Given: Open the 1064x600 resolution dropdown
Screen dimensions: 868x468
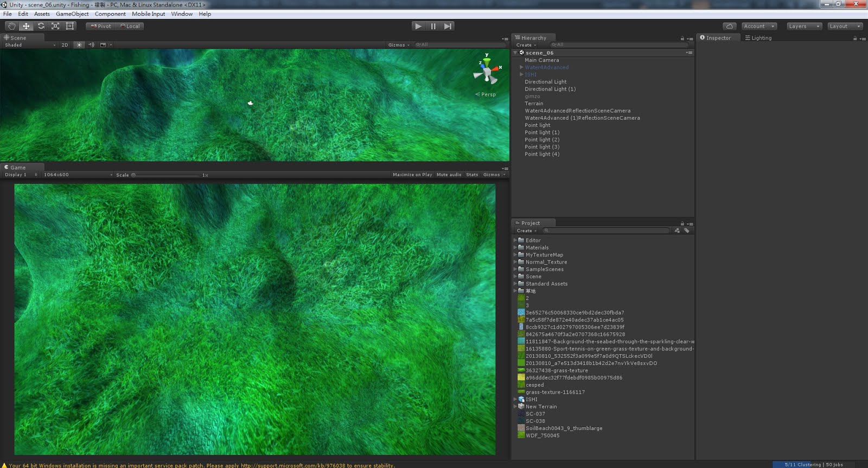Looking at the screenshot, I should click(78, 175).
